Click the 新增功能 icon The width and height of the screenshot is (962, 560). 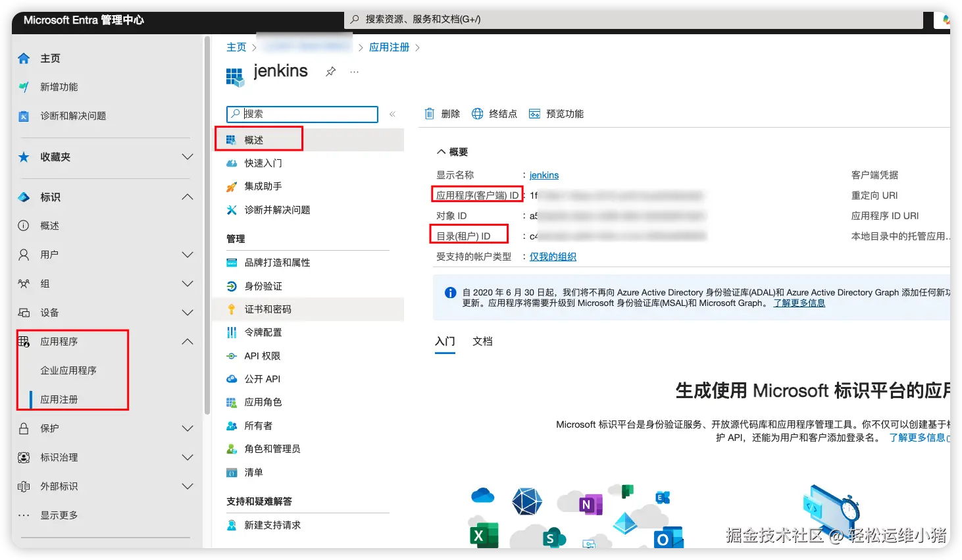[x=24, y=87]
